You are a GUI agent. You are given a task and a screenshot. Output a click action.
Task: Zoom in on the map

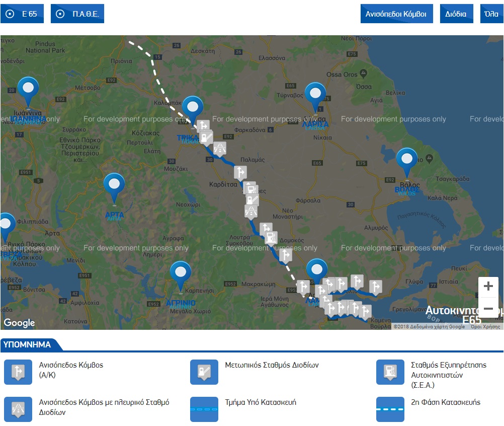click(488, 287)
